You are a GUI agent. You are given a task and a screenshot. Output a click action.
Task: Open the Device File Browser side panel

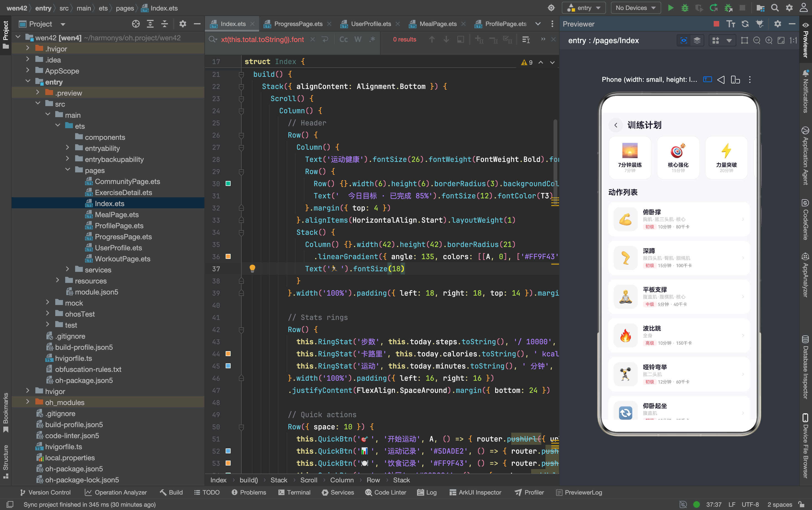coord(806,446)
